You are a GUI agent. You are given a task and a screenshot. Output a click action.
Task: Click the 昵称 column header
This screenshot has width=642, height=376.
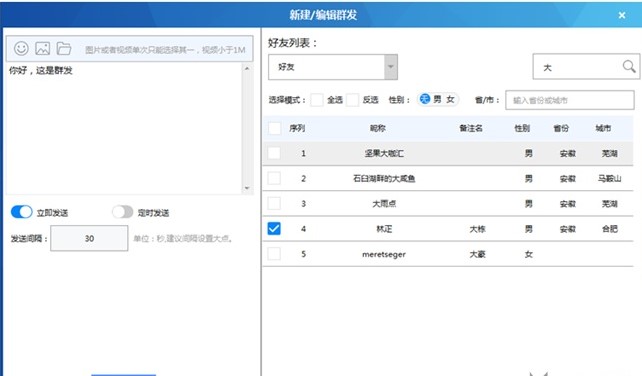(378, 128)
